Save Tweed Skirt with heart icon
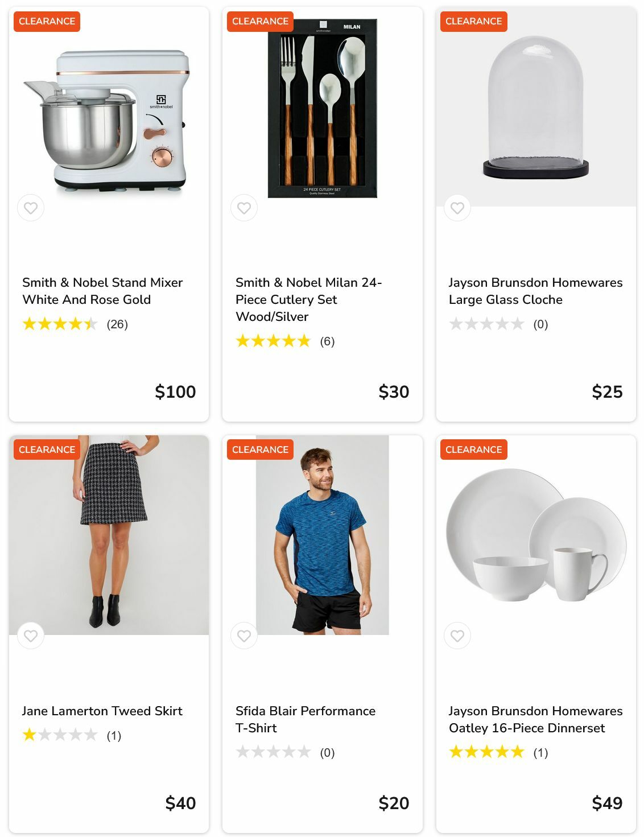Viewport: 644px width, 837px height. pos(31,636)
